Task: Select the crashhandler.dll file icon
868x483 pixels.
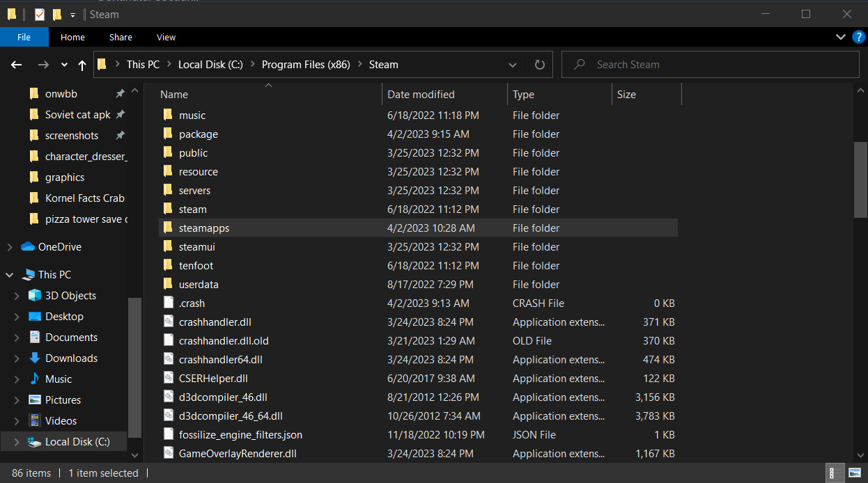Action: click(168, 322)
